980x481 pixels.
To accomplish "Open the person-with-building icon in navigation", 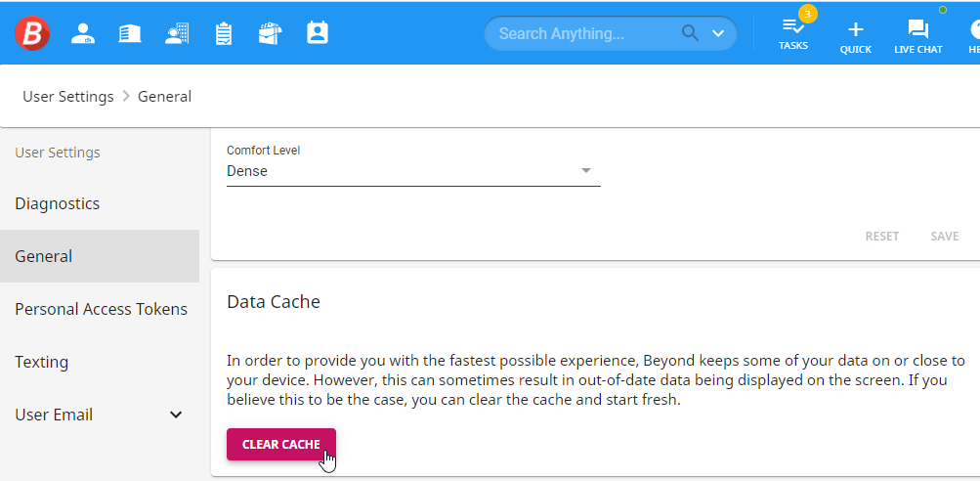I will click(x=177, y=33).
